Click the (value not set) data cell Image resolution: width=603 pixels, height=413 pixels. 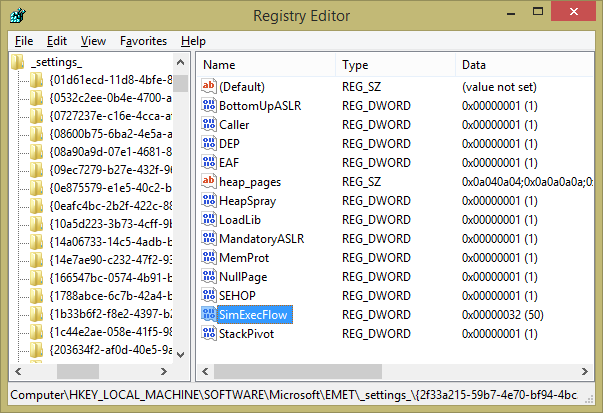click(x=499, y=87)
